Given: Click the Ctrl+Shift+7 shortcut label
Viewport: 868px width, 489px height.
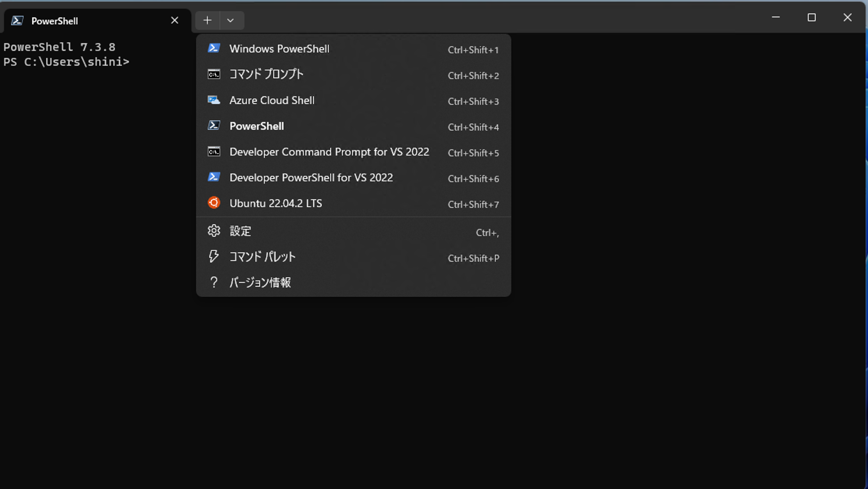Looking at the screenshot, I should (473, 205).
